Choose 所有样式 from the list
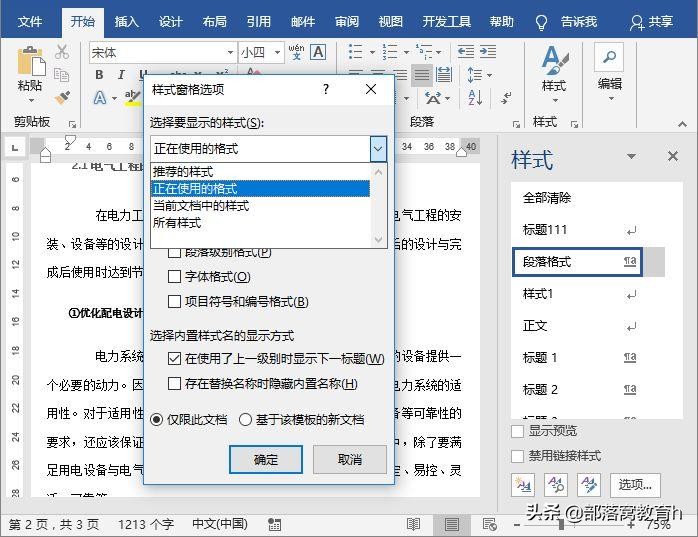This screenshot has height=537, width=698. click(260, 223)
